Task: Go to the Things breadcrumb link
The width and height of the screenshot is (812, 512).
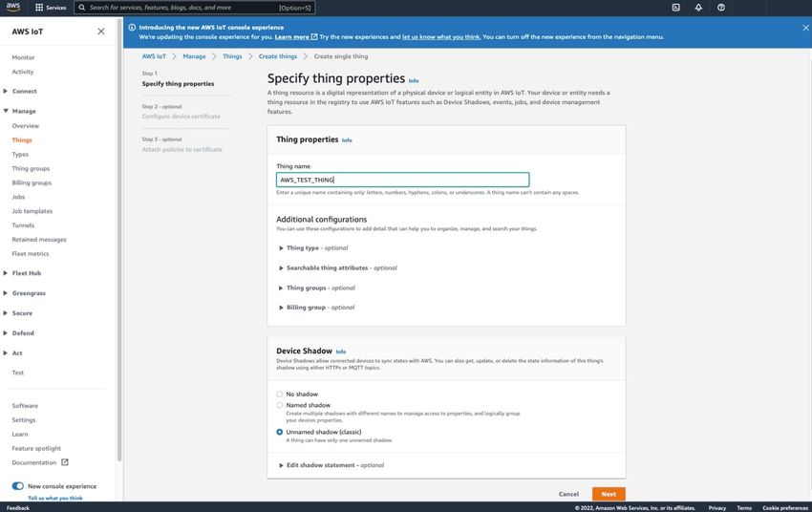Action: (x=232, y=56)
